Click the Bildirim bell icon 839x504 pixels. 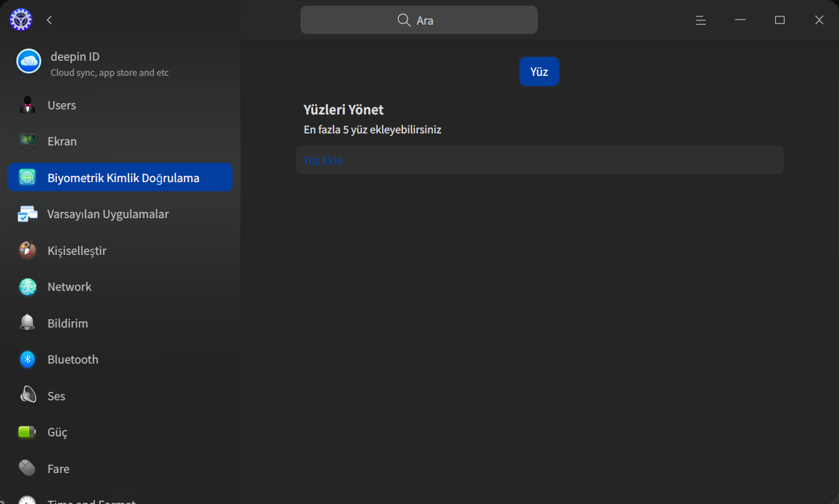pos(27,323)
